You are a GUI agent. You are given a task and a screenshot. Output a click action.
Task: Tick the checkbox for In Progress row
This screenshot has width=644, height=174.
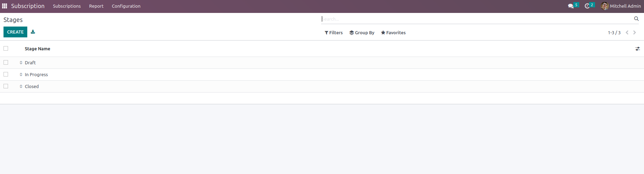(x=6, y=74)
